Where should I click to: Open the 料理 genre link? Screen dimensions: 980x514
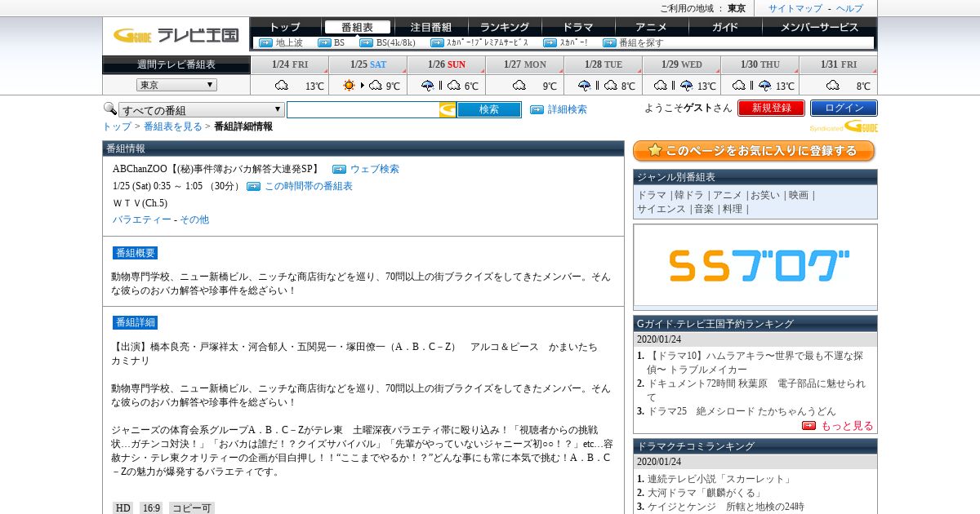[x=733, y=209]
